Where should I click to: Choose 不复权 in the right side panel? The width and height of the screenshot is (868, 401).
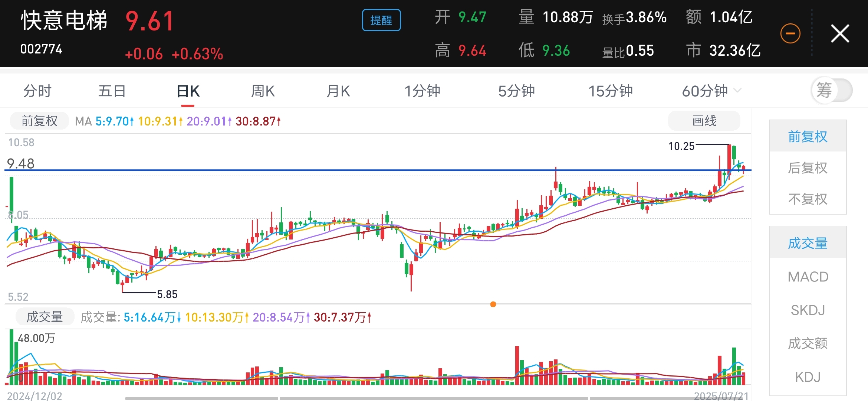(808, 199)
